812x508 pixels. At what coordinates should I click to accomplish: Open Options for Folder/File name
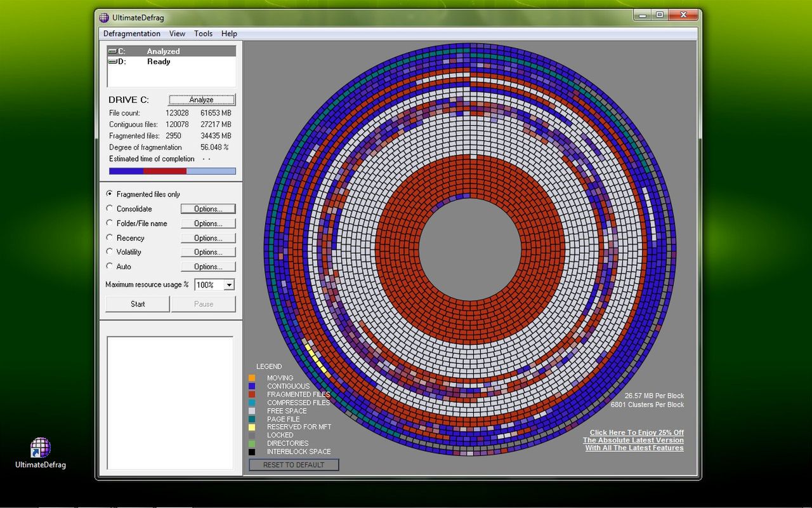point(208,224)
